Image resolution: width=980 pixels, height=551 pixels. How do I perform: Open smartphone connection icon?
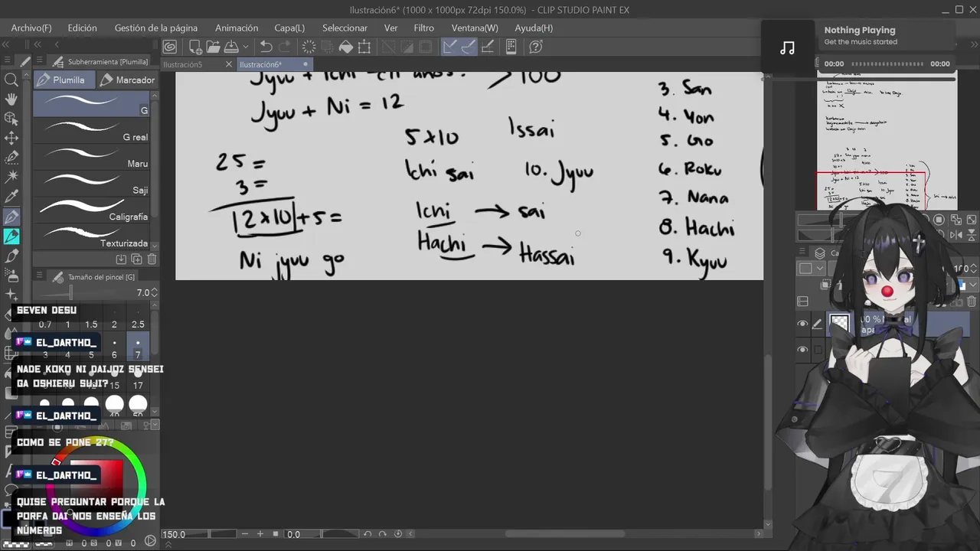click(x=511, y=47)
